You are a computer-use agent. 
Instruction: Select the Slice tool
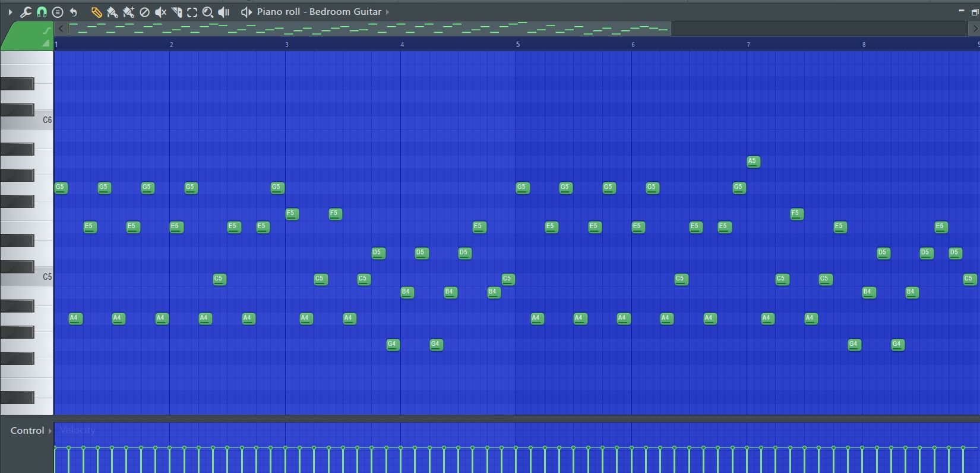click(176, 12)
